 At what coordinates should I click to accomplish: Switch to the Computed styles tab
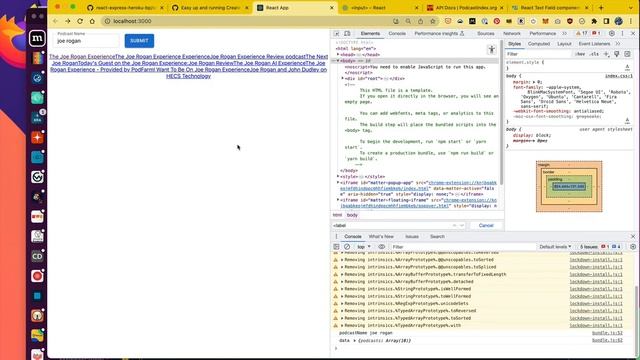(539, 44)
